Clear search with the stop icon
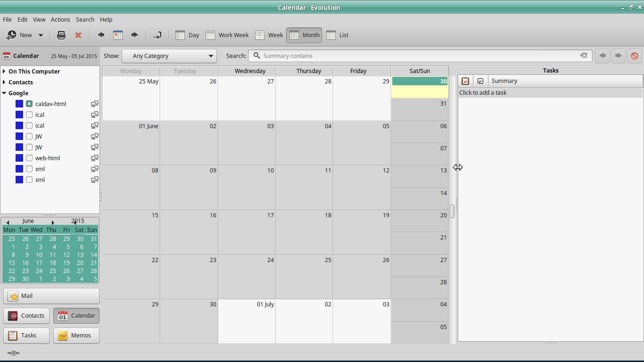The image size is (644, 362). 634,56
